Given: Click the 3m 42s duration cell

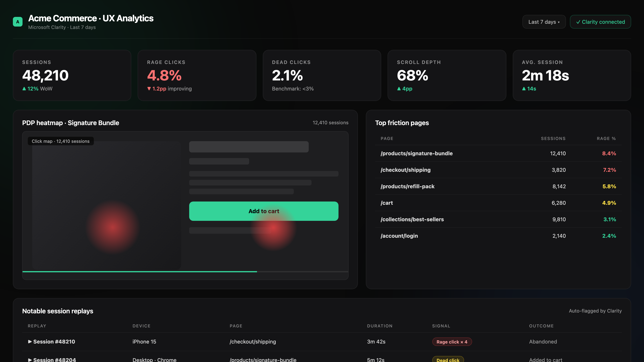Looking at the screenshot, I should pos(376,341).
